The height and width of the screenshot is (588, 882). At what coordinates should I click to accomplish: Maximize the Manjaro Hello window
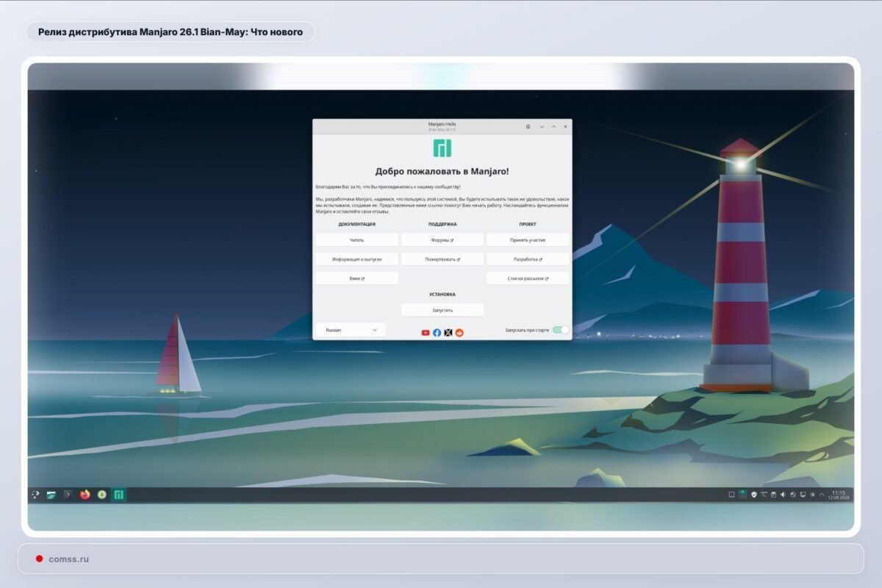553,126
